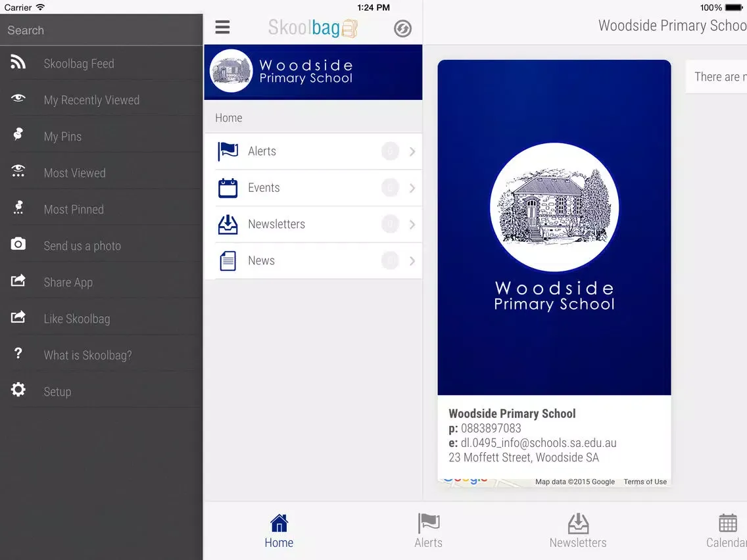
Task: Switch to the Alerts bottom tab
Action: 428,531
